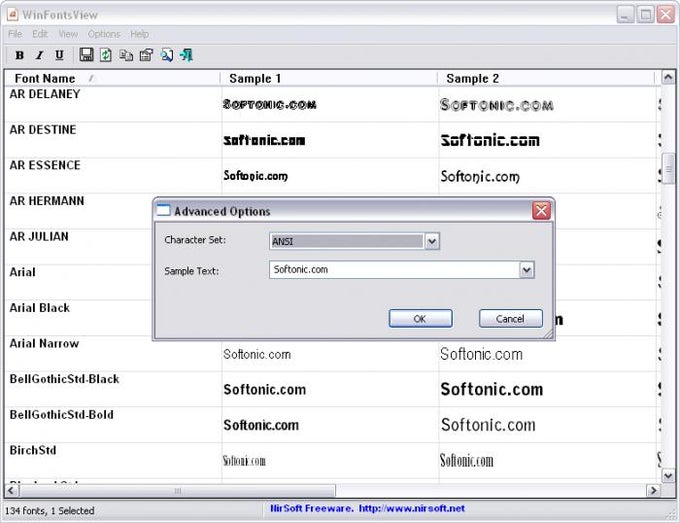The image size is (680, 523).
Task: Click the Sample 1 column header
Action: [x=329, y=78]
